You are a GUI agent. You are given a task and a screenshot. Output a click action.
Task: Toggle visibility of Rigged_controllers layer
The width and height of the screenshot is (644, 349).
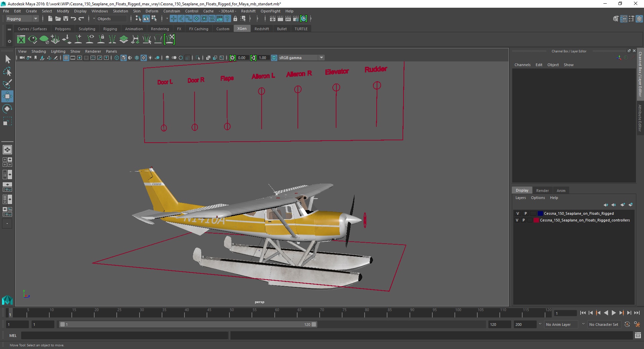[517, 220]
